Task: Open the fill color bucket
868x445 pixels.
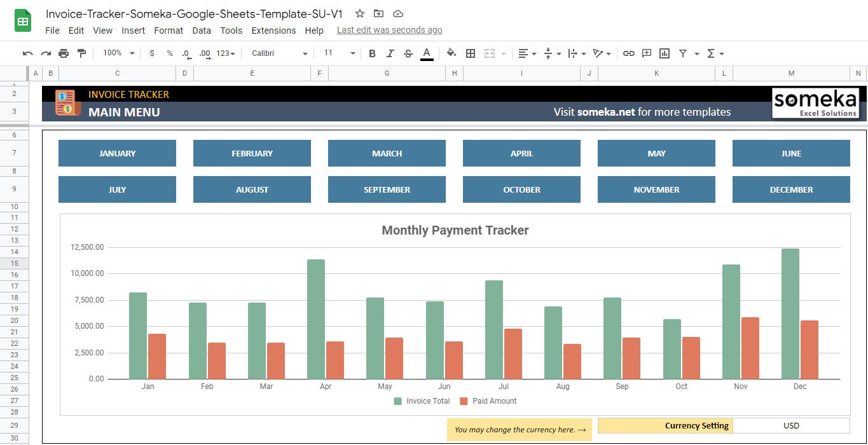Action: coord(451,53)
